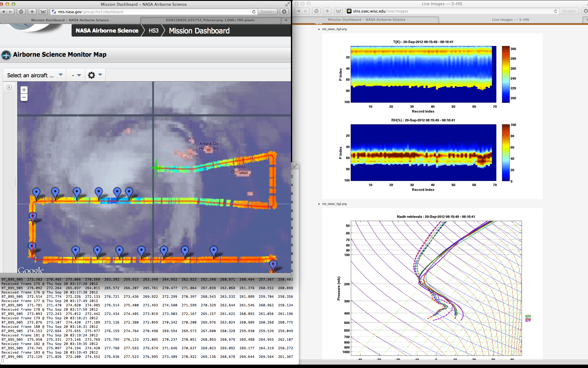Click the NASA Airborne Science breadcrumb
The width and height of the screenshot is (588, 368).
pyautogui.click(x=107, y=31)
